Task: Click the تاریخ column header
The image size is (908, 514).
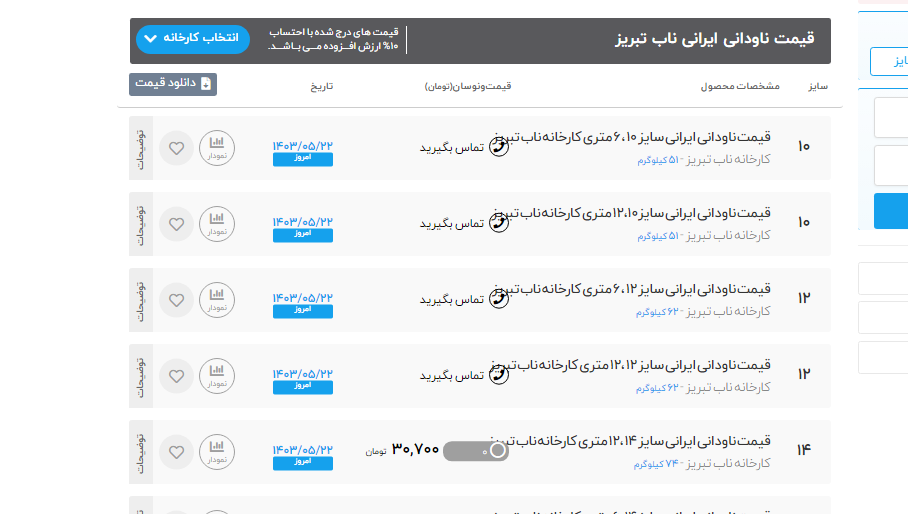Action: 321,86
